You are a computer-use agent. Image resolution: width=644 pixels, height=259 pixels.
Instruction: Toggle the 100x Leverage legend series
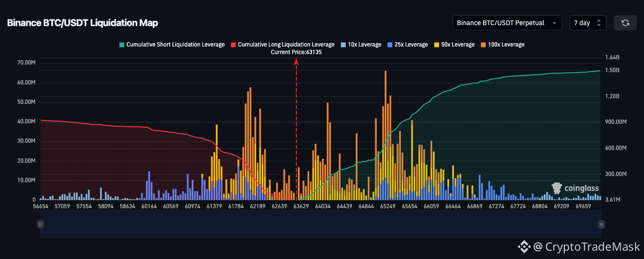502,45
